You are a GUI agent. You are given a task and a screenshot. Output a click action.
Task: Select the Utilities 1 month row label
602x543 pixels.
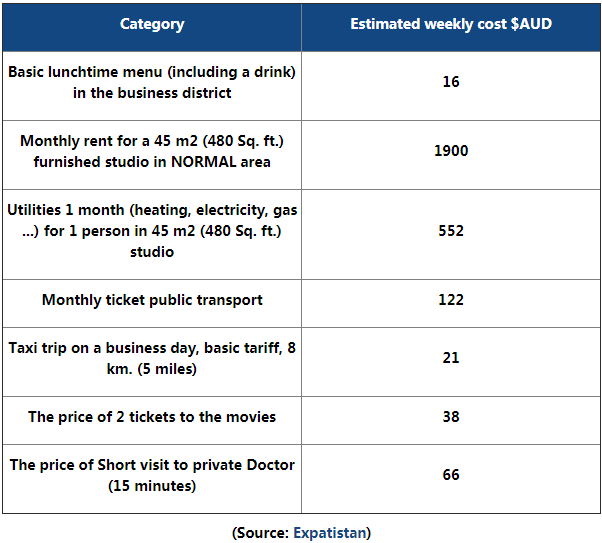click(x=152, y=231)
